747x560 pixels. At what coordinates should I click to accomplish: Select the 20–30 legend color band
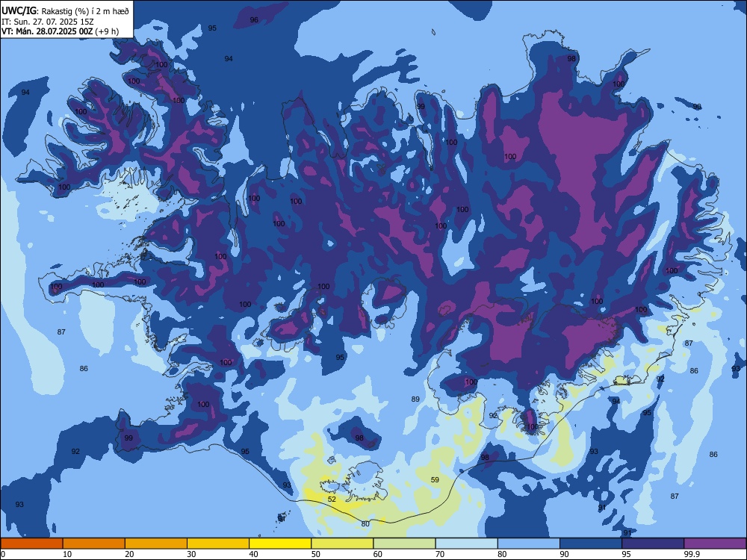[156, 544]
